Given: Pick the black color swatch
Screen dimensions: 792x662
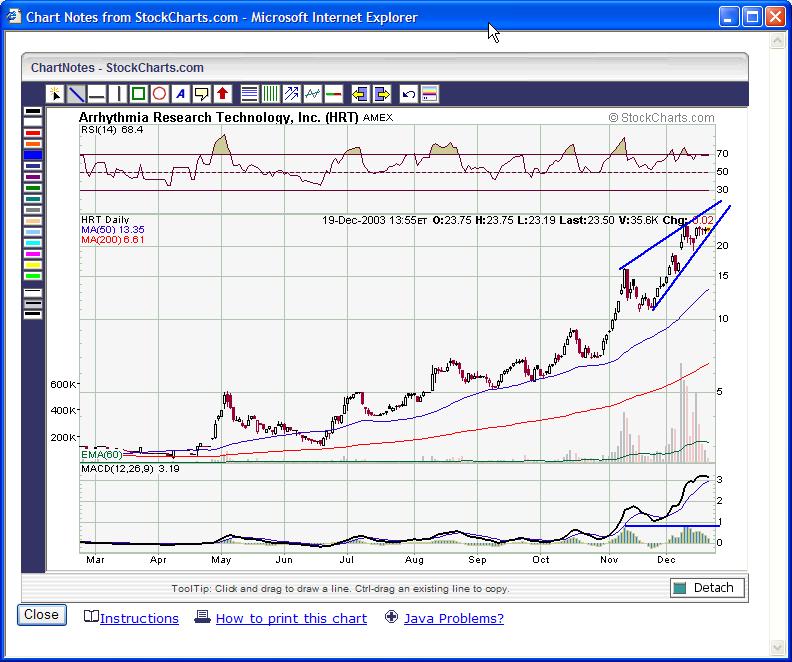Looking at the screenshot, I should [x=33, y=111].
